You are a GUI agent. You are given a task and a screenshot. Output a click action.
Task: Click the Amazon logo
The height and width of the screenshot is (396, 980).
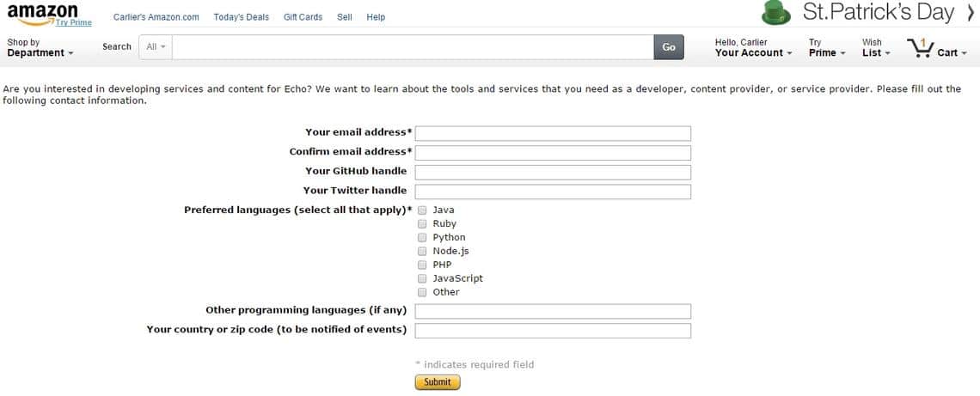(42, 14)
